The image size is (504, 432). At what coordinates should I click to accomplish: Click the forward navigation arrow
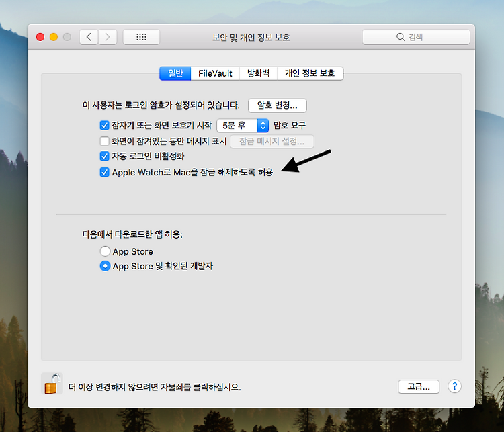(x=108, y=37)
